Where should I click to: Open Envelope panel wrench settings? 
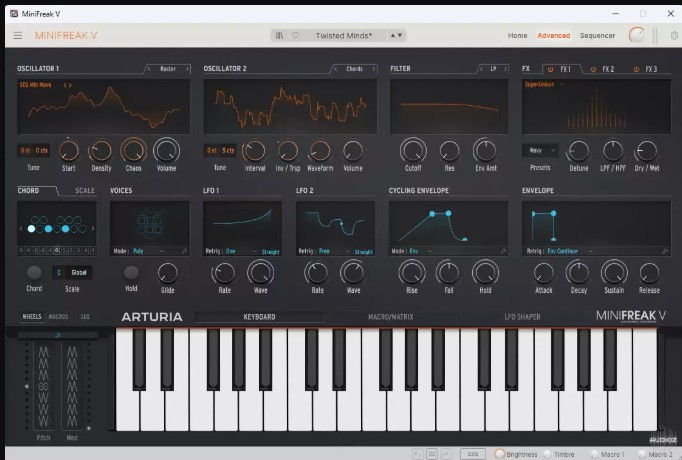click(x=665, y=251)
